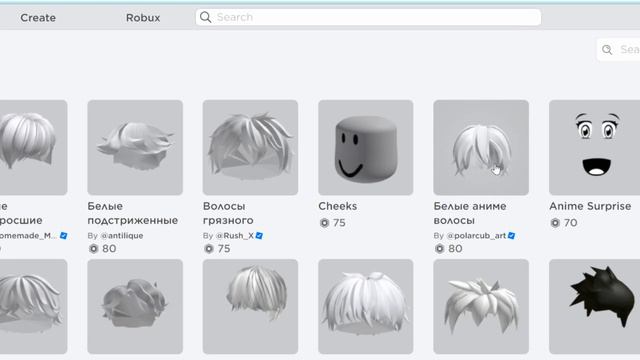
Task: Open second-row white fluffy hair under Cheeks
Action: click(x=366, y=307)
